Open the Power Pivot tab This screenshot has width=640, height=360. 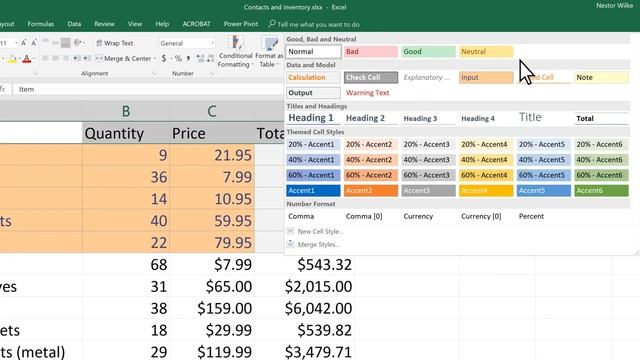241,24
